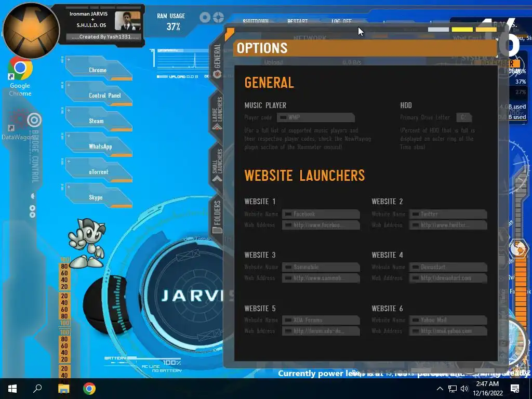Click the black sphere orb widget
Screen dimensions: 532x399
[105, 305]
